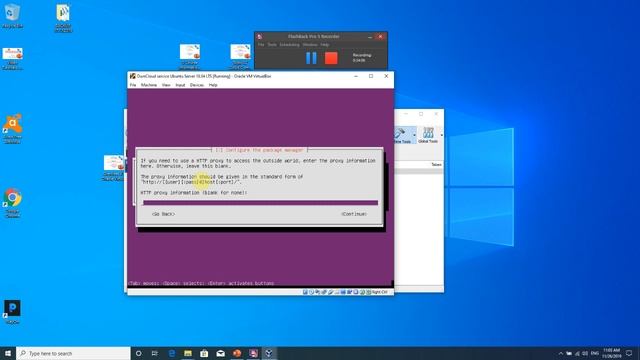Click hard disk activity icon in VM status bar
The image size is (640, 360).
tap(305, 292)
